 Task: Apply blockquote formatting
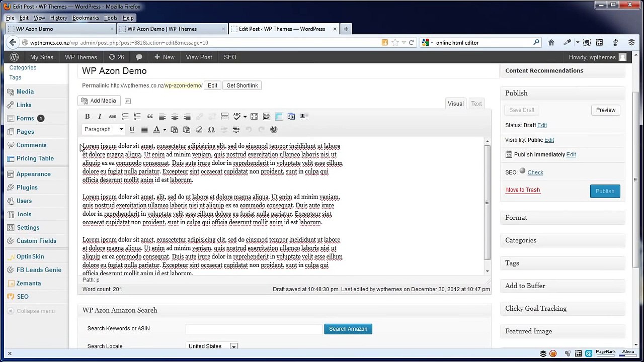(149, 116)
